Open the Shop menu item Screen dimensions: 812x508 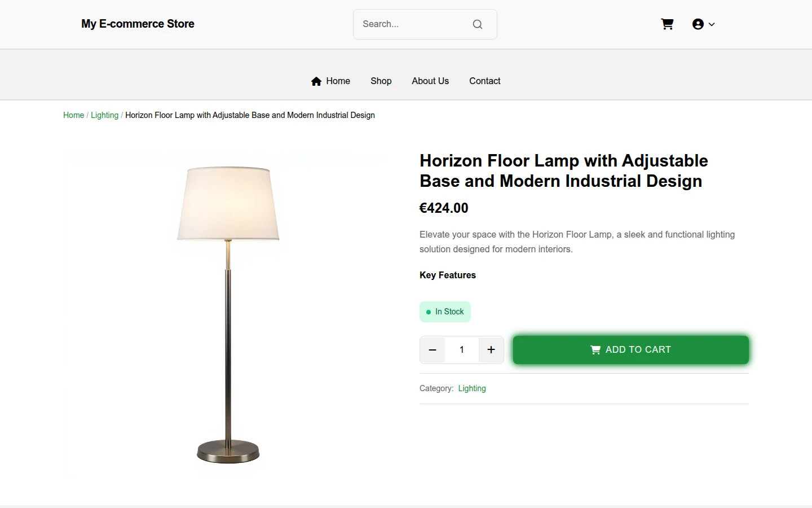coord(381,81)
